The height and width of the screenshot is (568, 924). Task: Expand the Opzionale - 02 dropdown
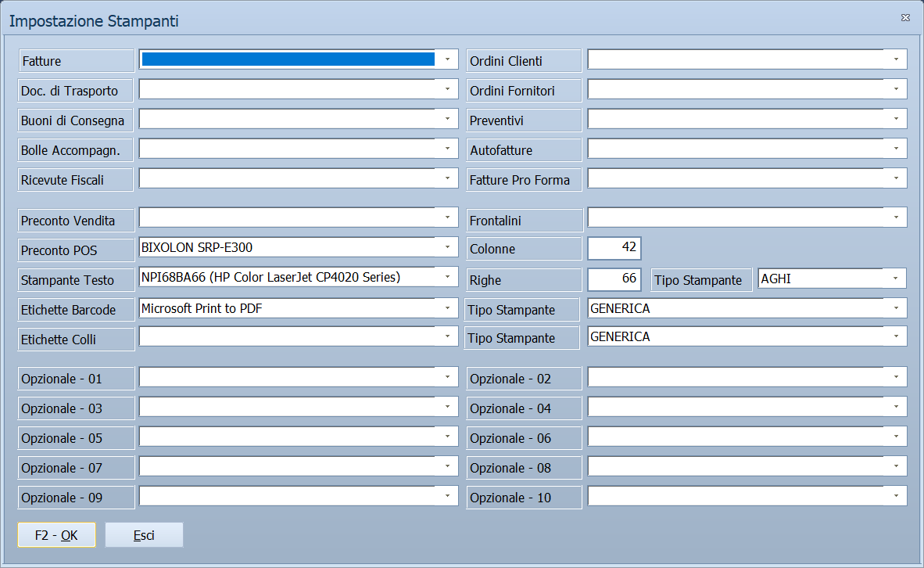coord(896,377)
